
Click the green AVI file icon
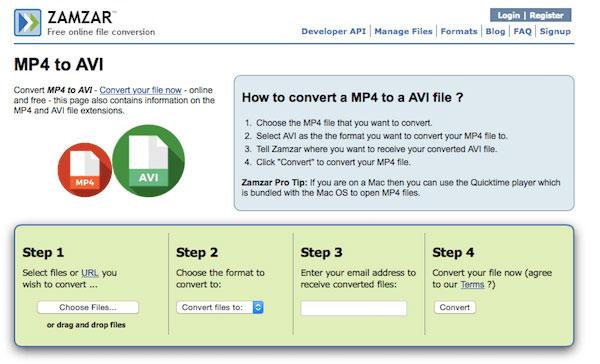point(148,161)
